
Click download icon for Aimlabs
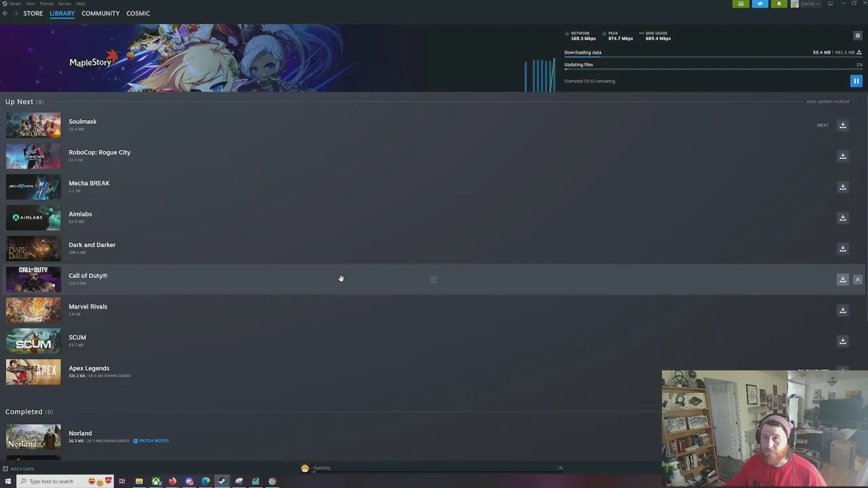(x=843, y=218)
